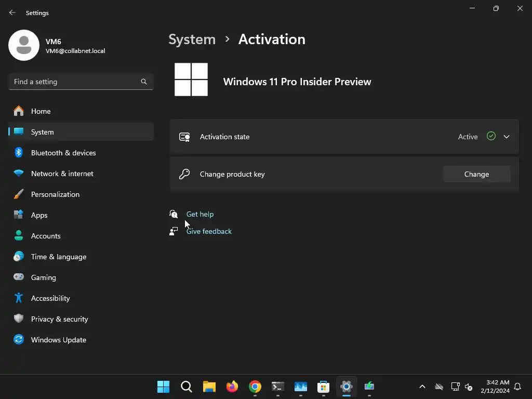This screenshot has width=532, height=399.
Task: Open Microsoft Store from the taskbar
Action: (323, 387)
